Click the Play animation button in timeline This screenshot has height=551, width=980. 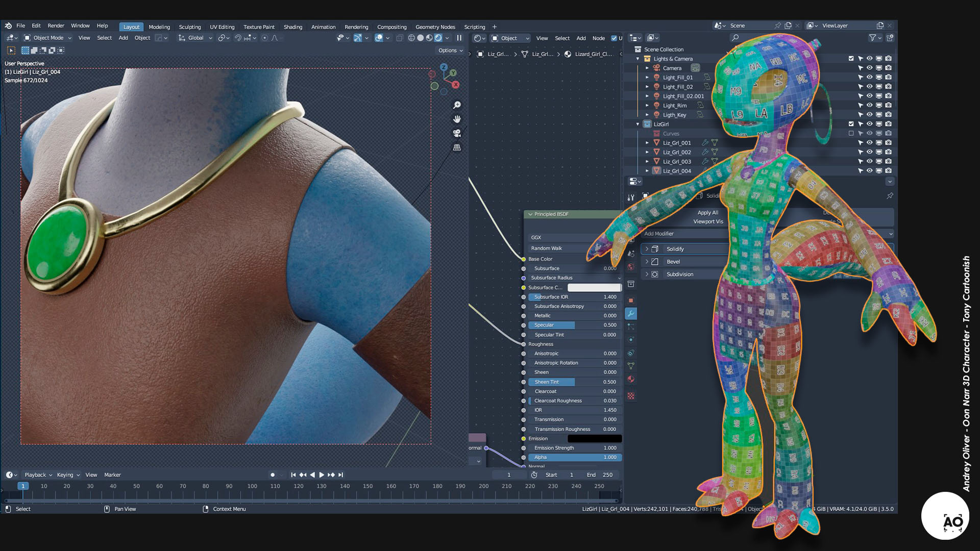pyautogui.click(x=322, y=475)
